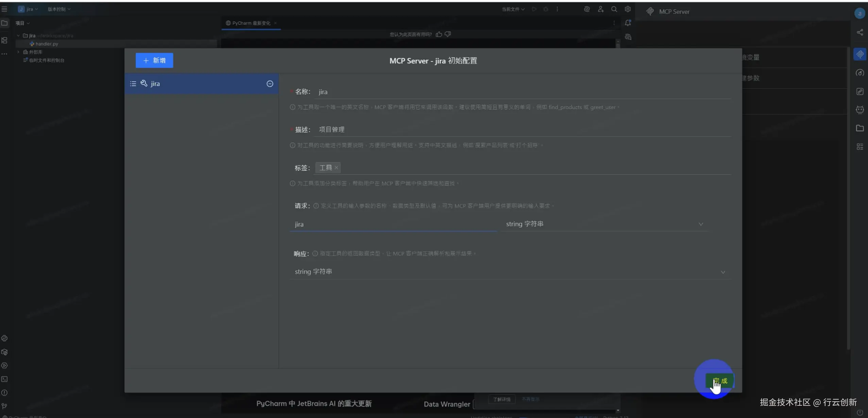Collapse the jira project tree folder

click(x=18, y=35)
